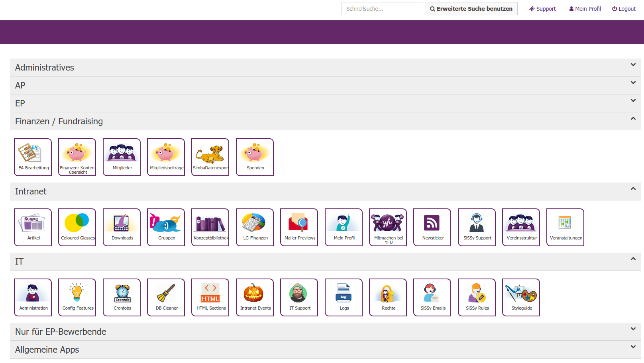This screenshot has width=644, height=363.
Task: Launch the Coloured Glasses app
Action: click(77, 227)
